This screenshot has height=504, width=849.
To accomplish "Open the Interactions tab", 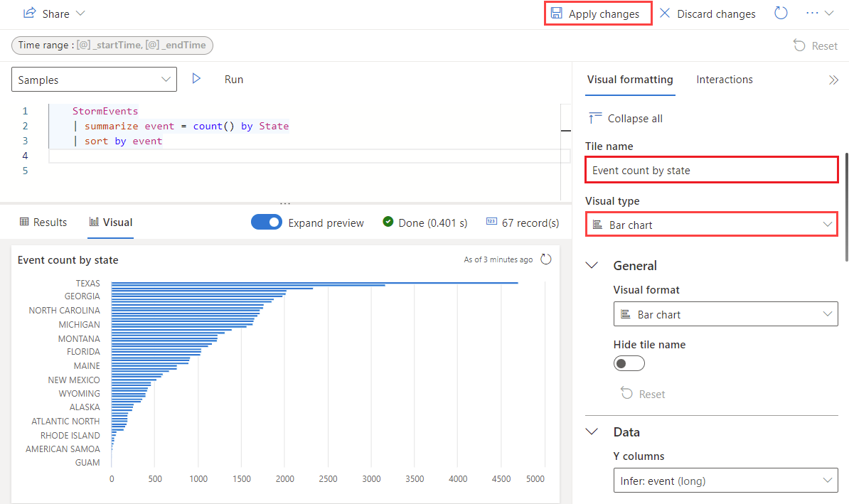I will (725, 80).
